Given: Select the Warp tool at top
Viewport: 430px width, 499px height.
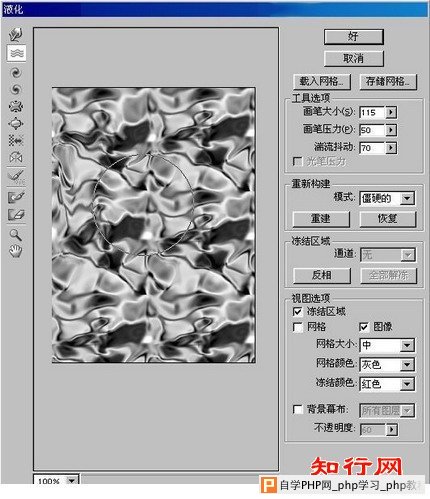Looking at the screenshot, I should point(16,34).
